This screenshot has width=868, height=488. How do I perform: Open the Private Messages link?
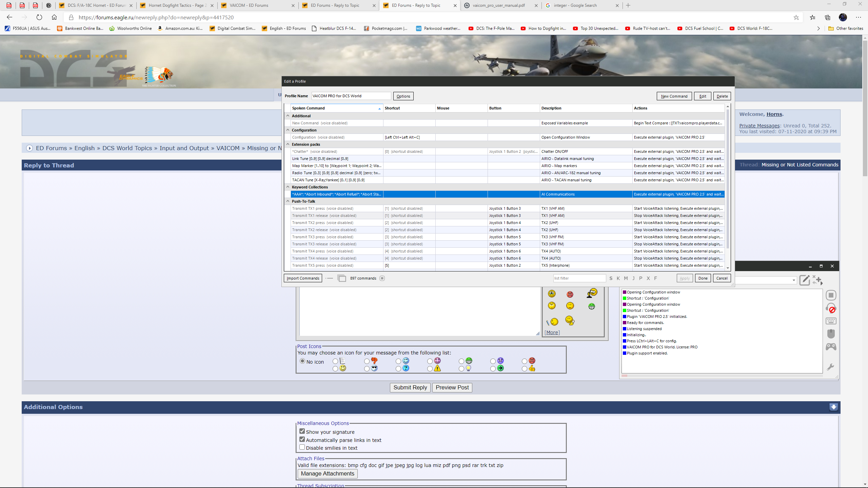point(759,126)
